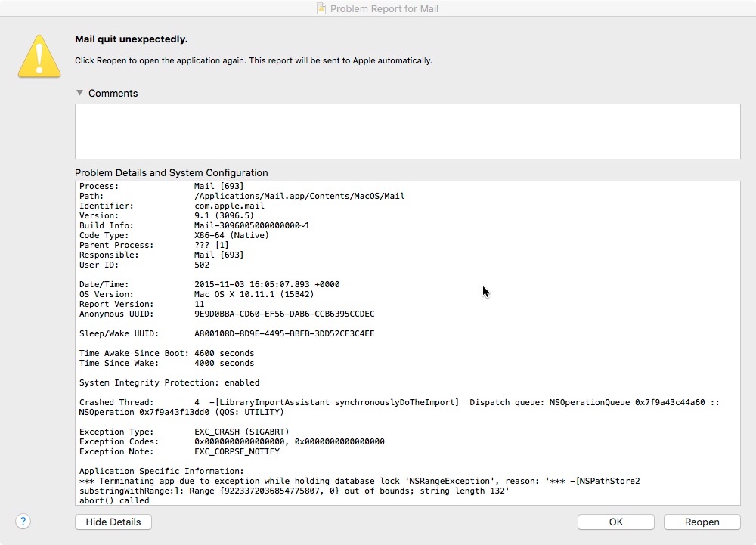This screenshot has width=756, height=545.
Task: Click the 'Process:' value 'Mail [693]'
Action: point(219,186)
